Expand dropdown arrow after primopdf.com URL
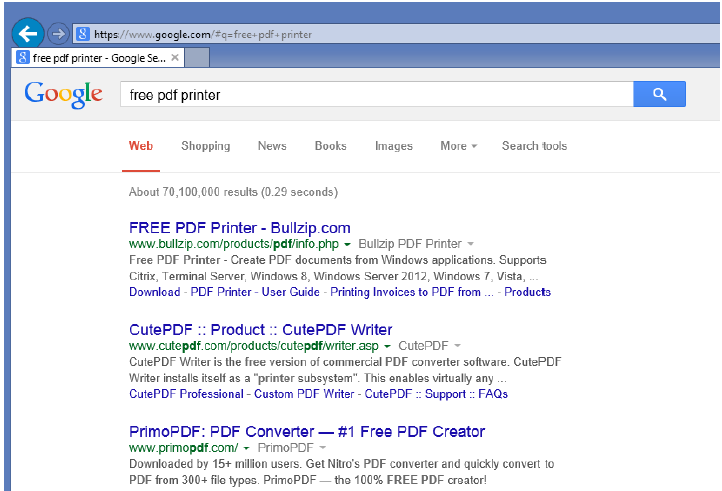The image size is (722, 491). [246, 448]
